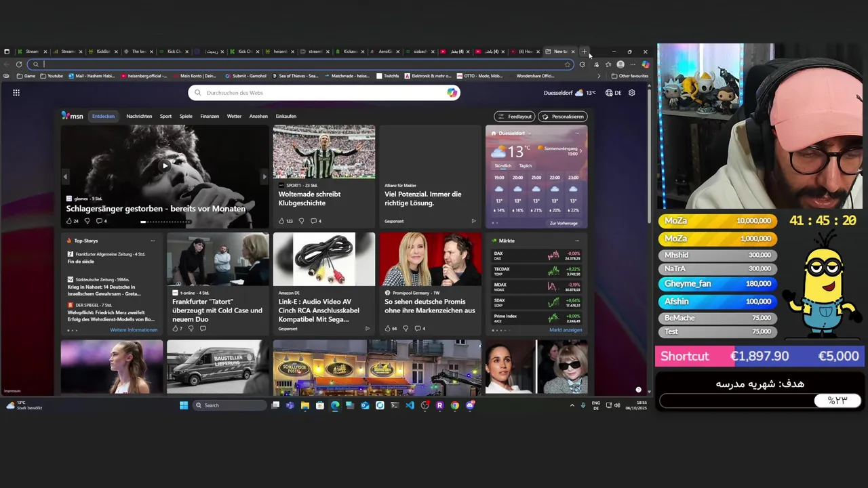
Task: Open the Einkaufen tab
Action: click(286, 116)
